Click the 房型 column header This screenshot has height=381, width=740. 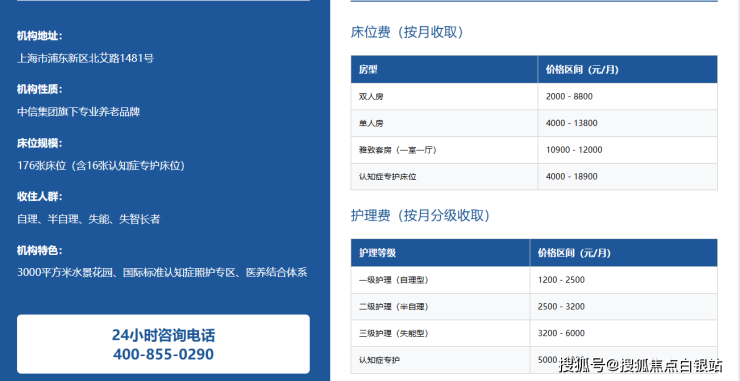click(x=444, y=69)
